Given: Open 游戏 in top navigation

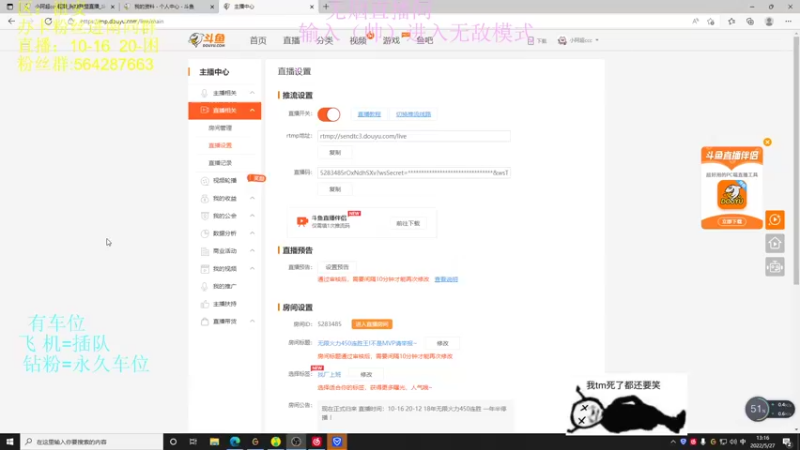Looking at the screenshot, I should [391, 40].
